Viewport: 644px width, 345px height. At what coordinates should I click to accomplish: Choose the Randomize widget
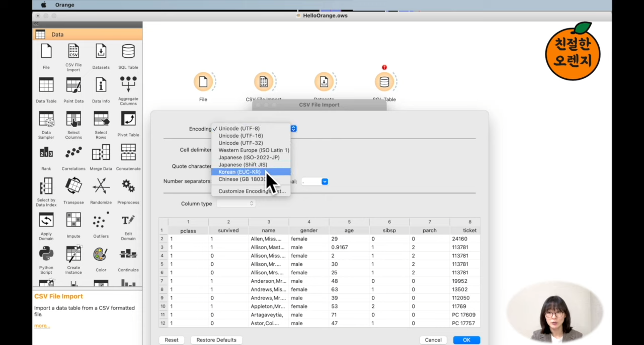101,191
